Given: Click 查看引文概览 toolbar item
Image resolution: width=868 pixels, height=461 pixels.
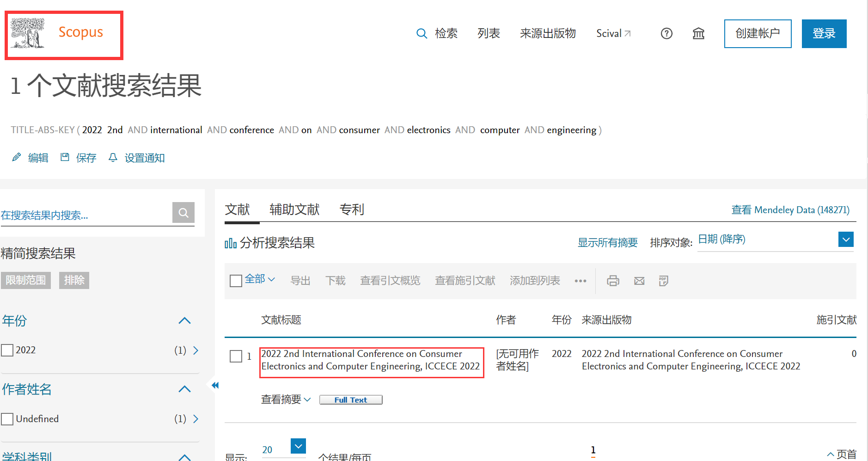Looking at the screenshot, I should pyautogui.click(x=390, y=281).
